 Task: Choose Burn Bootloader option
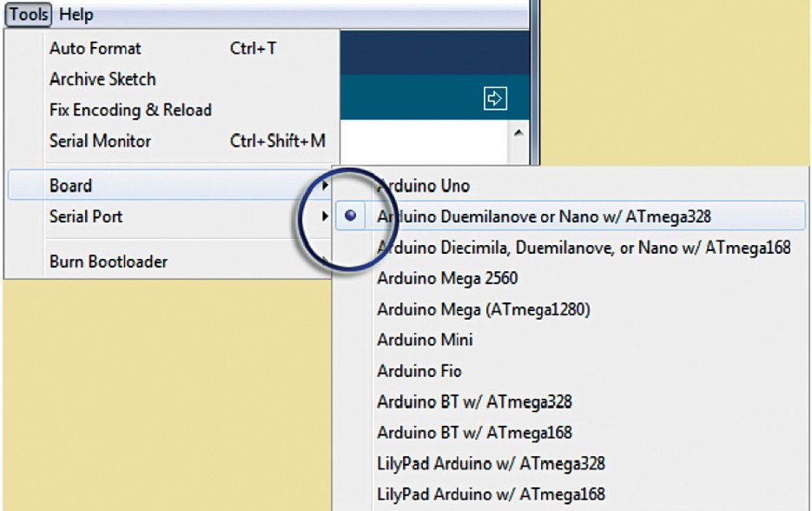click(x=109, y=262)
